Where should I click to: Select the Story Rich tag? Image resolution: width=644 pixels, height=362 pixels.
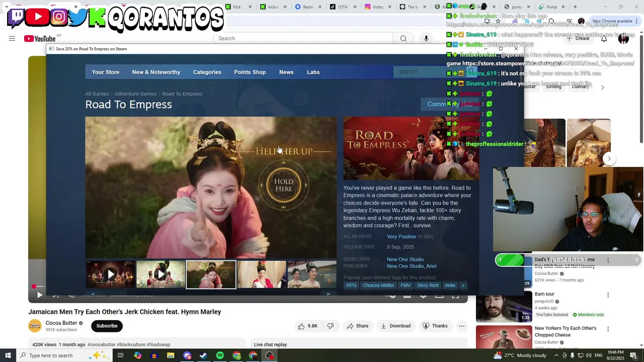pyautogui.click(x=428, y=285)
